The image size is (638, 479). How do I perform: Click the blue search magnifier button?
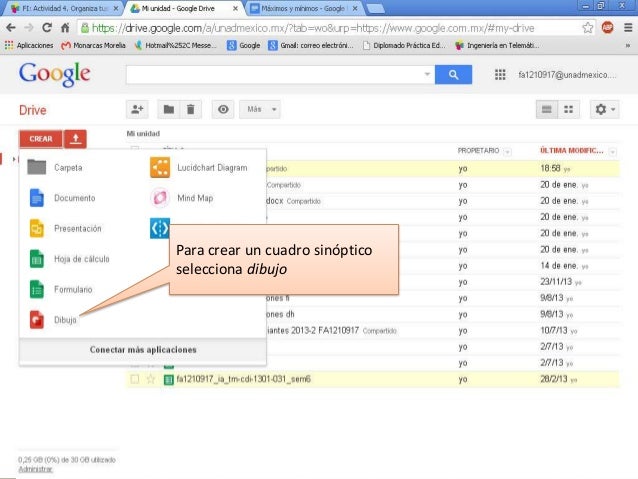click(x=453, y=74)
